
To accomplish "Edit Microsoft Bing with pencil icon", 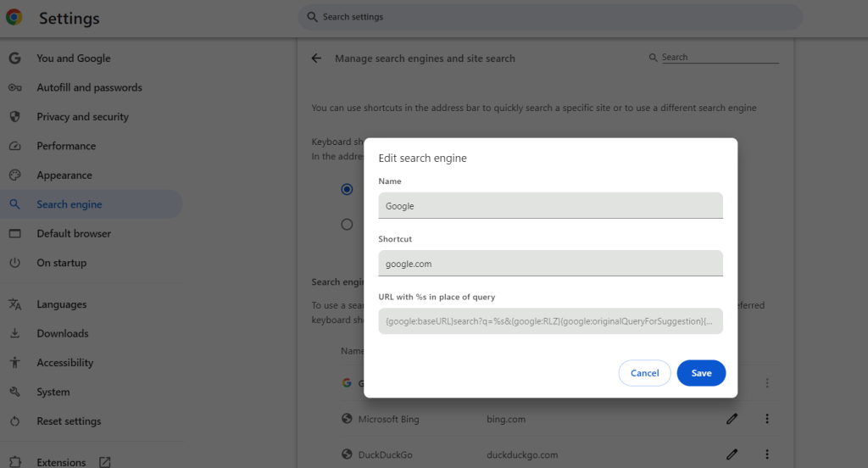I will 732,419.
